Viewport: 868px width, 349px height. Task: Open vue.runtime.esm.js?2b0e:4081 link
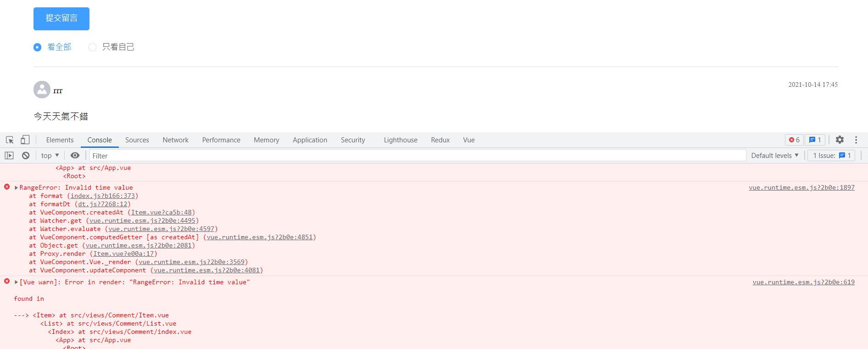pos(207,270)
